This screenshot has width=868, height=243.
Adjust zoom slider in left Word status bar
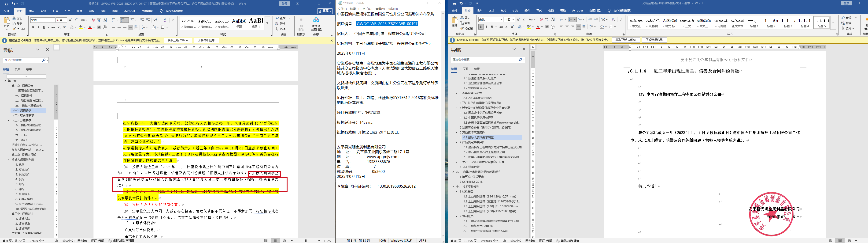306,241
